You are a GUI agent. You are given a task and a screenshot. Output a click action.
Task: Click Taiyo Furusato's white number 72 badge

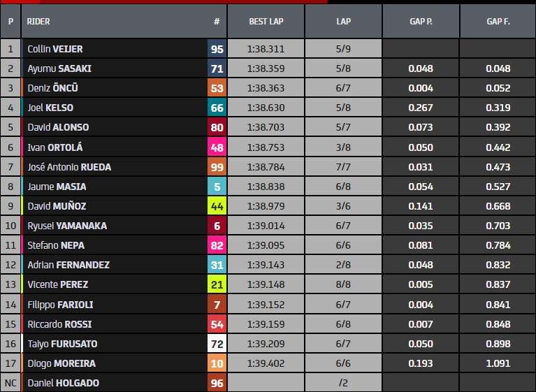click(217, 344)
